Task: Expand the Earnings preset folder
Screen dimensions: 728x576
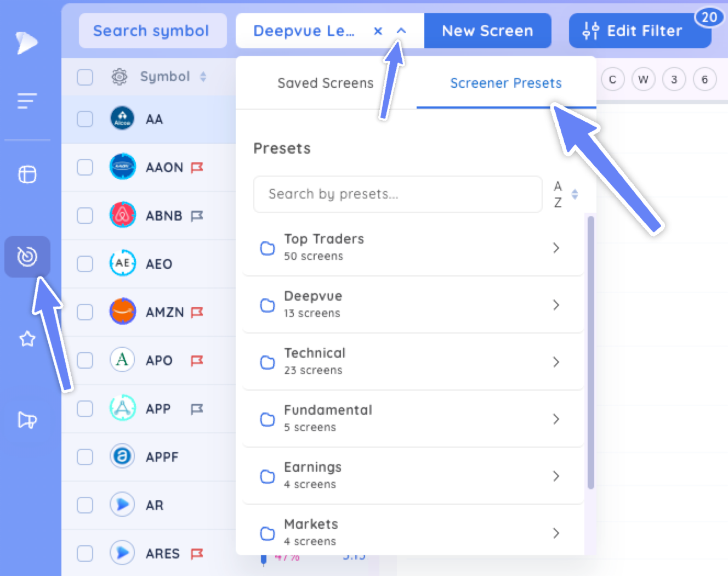Action: click(413, 476)
